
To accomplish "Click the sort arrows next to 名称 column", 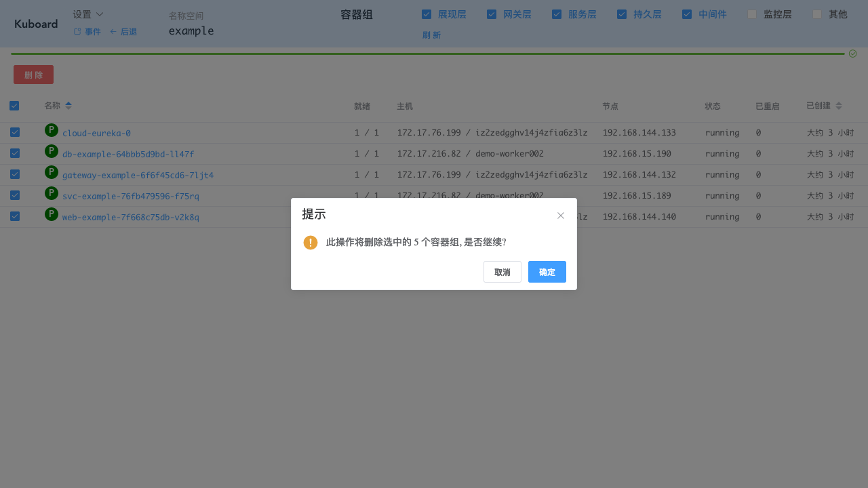I will [x=68, y=106].
